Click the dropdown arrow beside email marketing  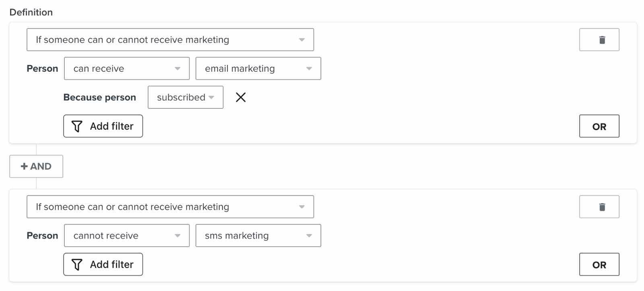point(309,69)
